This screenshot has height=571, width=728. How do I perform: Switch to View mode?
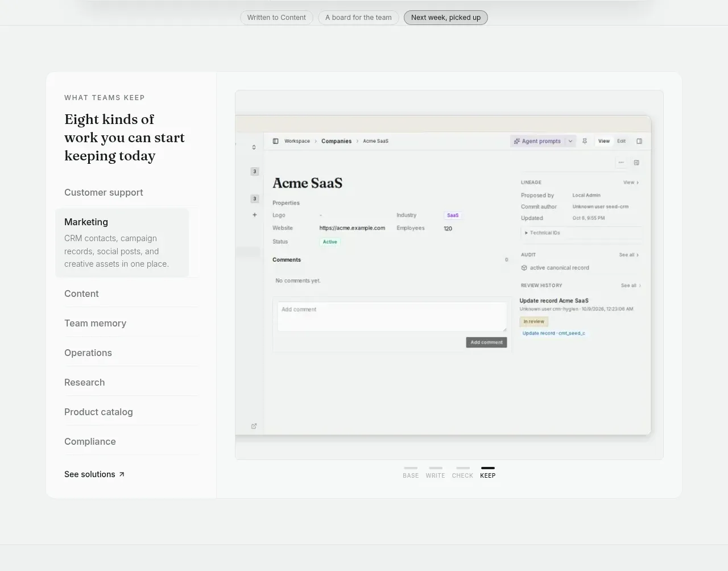point(604,141)
